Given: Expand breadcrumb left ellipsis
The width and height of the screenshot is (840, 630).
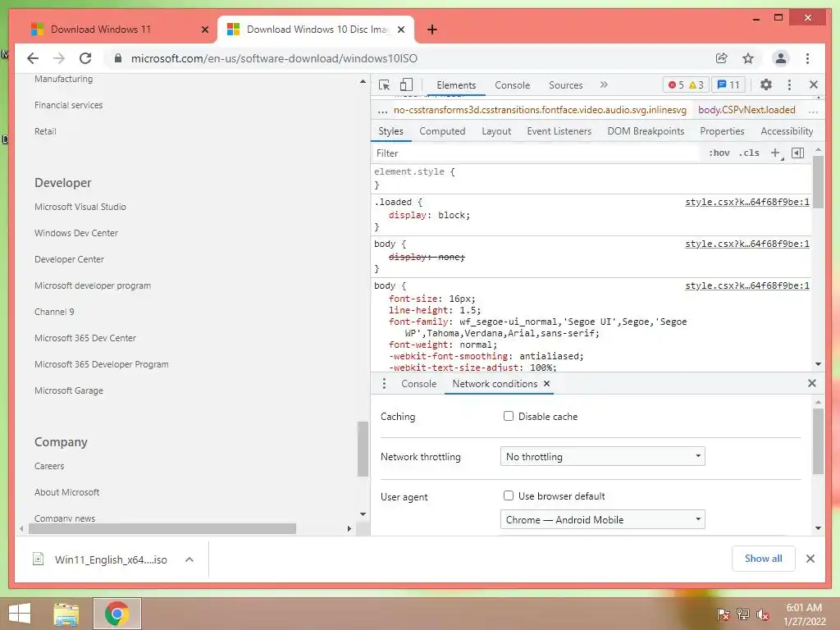Looking at the screenshot, I should (382, 111).
